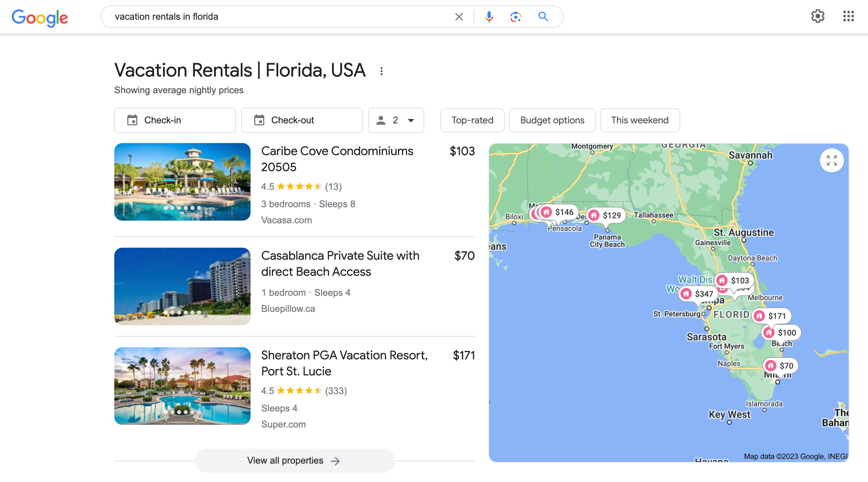Click the search magnifier icon
868x482 pixels.
click(543, 16)
